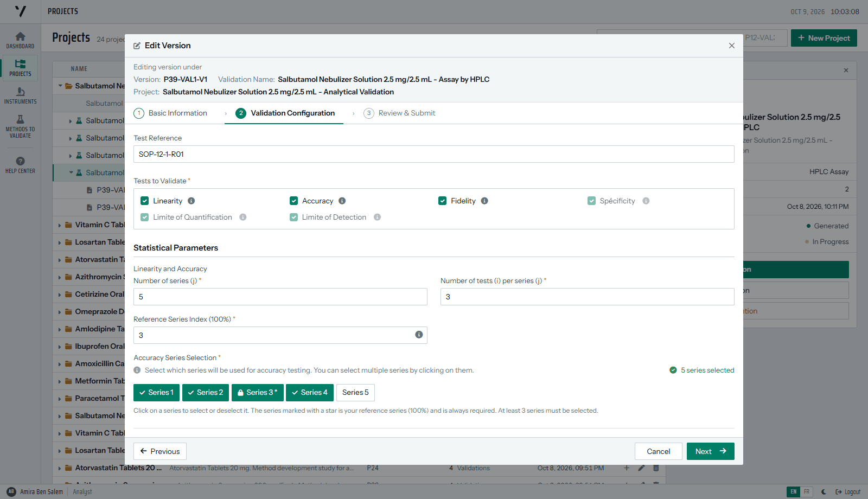The height and width of the screenshot is (499, 868).
Task: Expand the Ibuprofen Oral project folder
Action: 60,347
